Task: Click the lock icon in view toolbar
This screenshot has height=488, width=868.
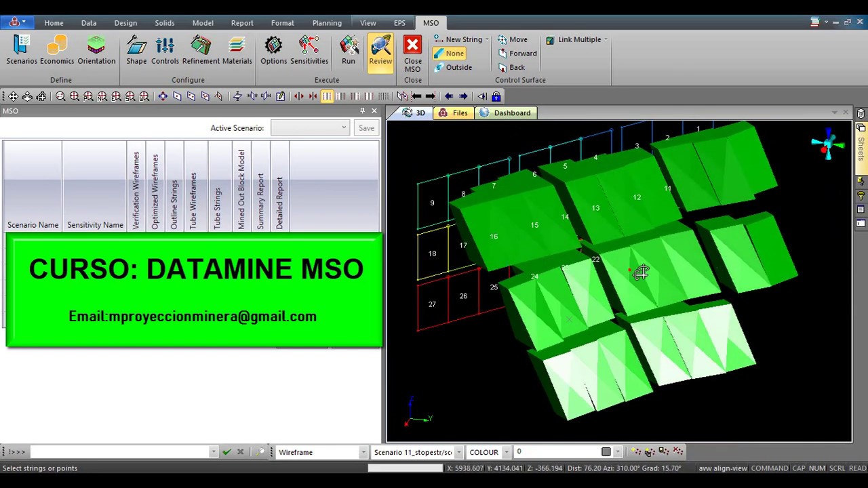Action: 496,96
